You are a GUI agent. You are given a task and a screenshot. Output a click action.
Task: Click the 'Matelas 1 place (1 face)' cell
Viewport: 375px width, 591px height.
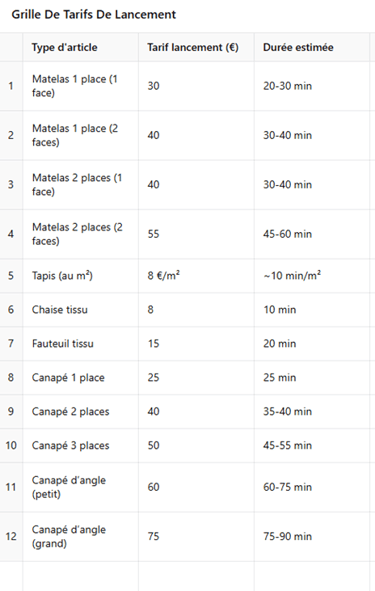click(80, 86)
